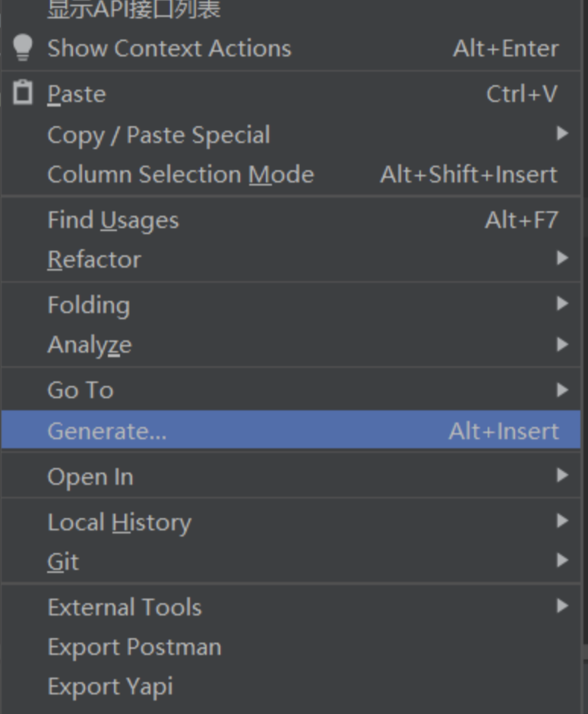Expand the Go To submenu
Screen dimensions: 588x714
[x=291, y=390]
